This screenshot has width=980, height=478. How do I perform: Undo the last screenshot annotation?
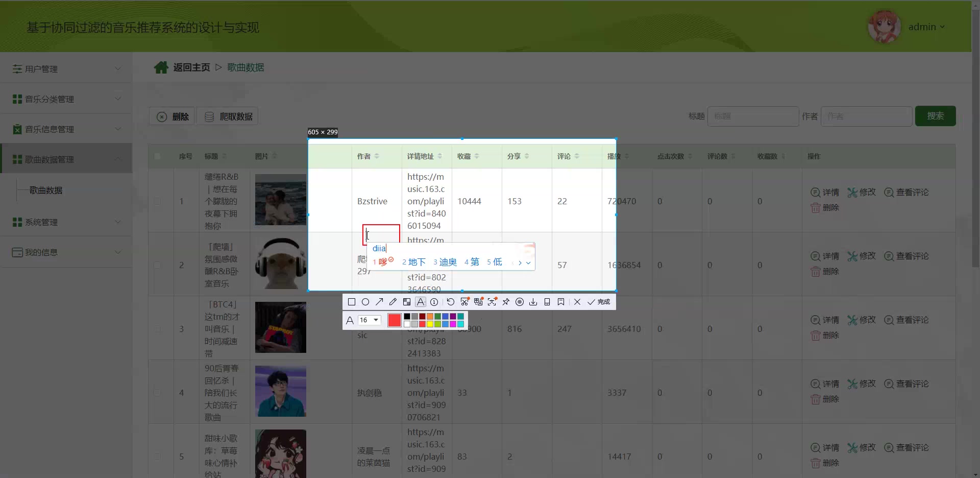pyautogui.click(x=450, y=302)
